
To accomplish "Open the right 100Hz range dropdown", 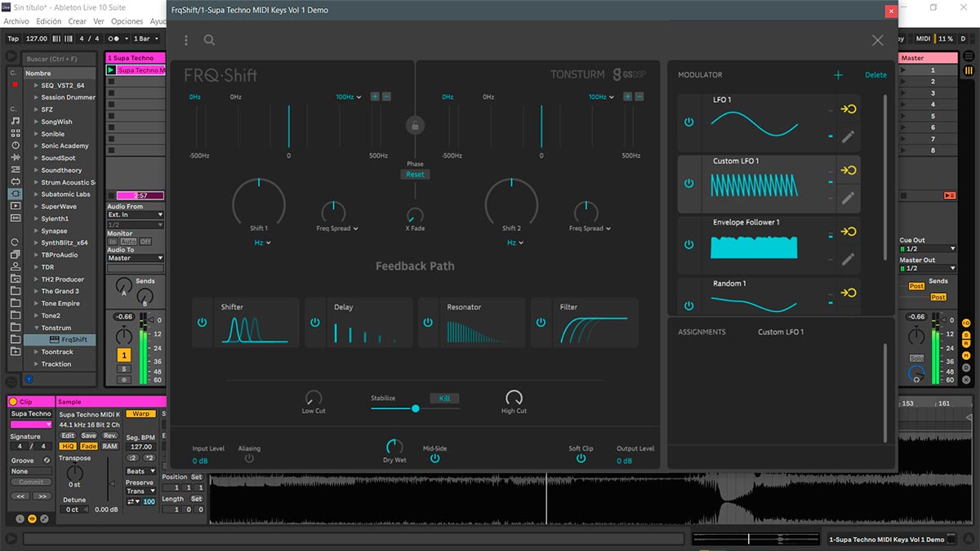I will click(x=601, y=97).
